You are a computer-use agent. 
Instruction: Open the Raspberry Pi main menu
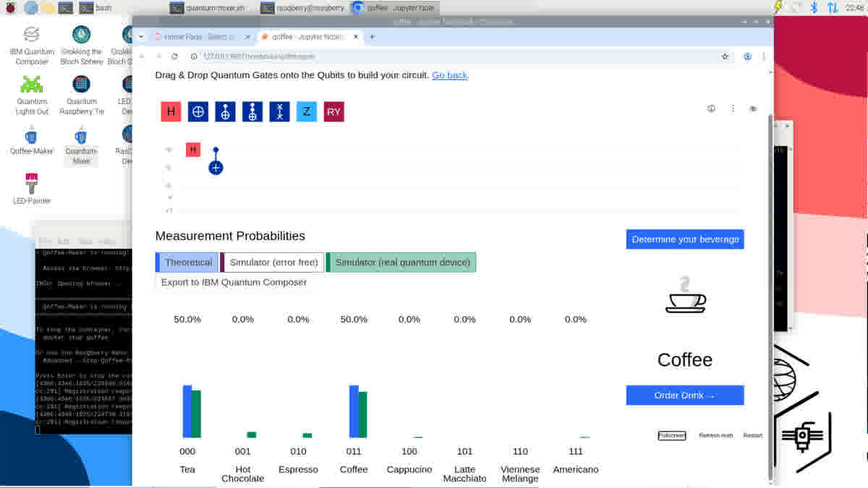coord(11,8)
